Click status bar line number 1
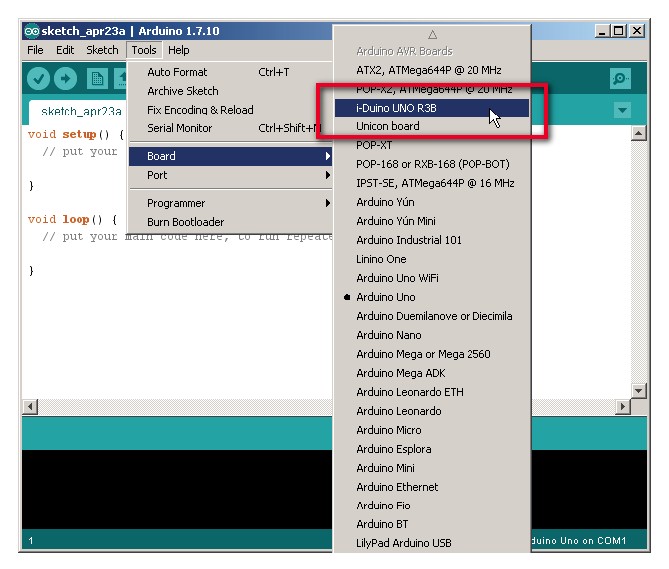 [x=31, y=541]
